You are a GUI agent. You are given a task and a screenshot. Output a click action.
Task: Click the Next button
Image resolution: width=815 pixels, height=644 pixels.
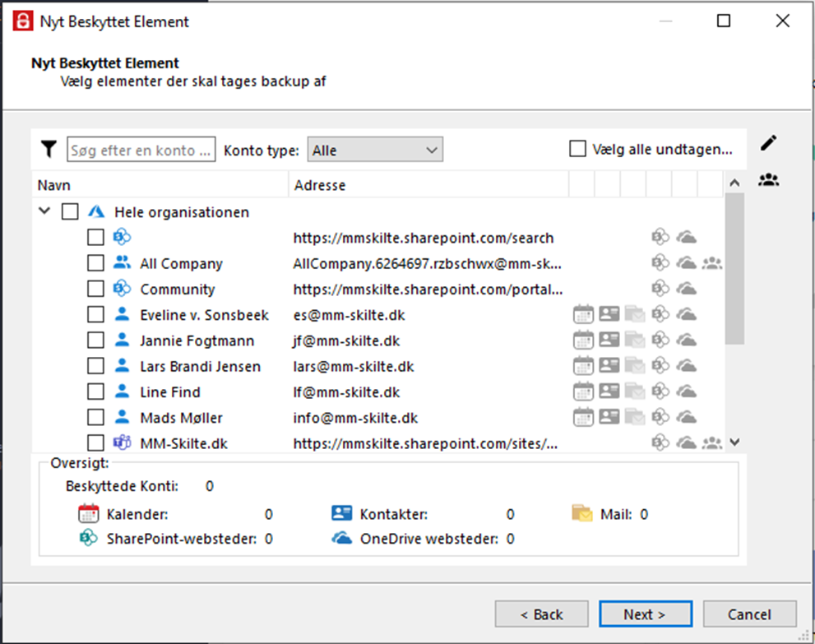(646, 614)
